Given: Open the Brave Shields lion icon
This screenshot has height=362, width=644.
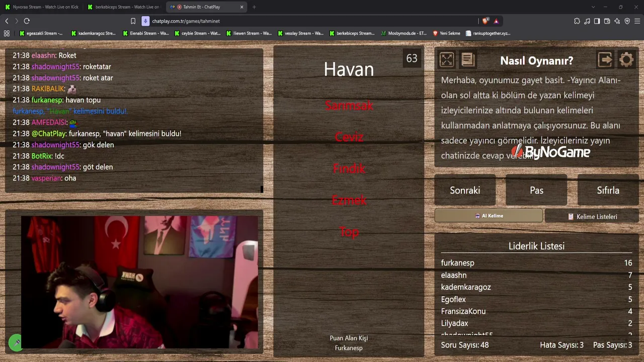Looking at the screenshot, I should (485, 21).
